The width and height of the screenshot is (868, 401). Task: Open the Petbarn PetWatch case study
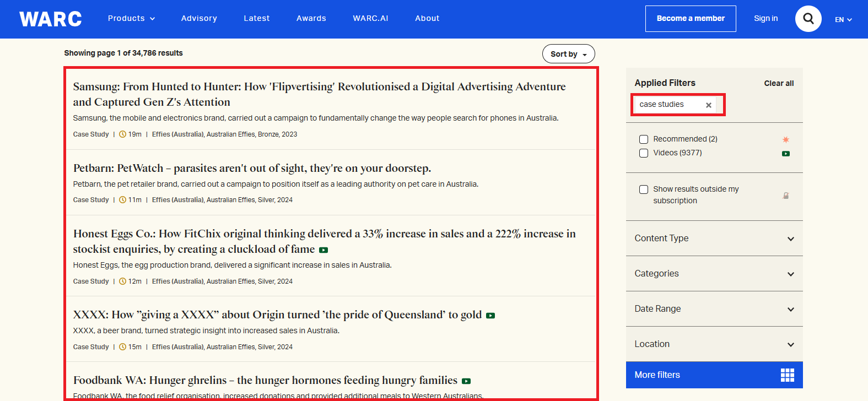coord(252,169)
